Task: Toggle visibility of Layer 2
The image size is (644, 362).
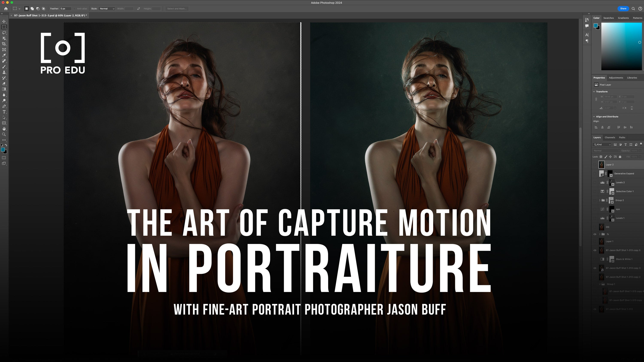Action: [595, 165]
